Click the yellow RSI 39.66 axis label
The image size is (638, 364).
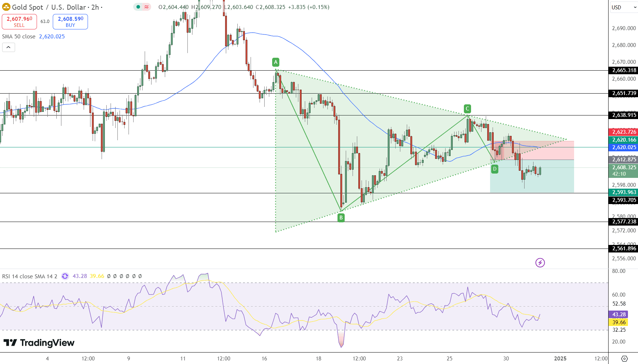click(x=618, y=322)
